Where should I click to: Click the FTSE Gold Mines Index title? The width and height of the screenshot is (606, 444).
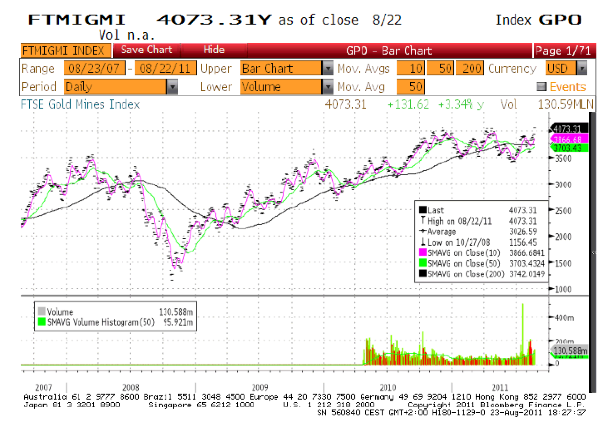(x=80, y=104)
